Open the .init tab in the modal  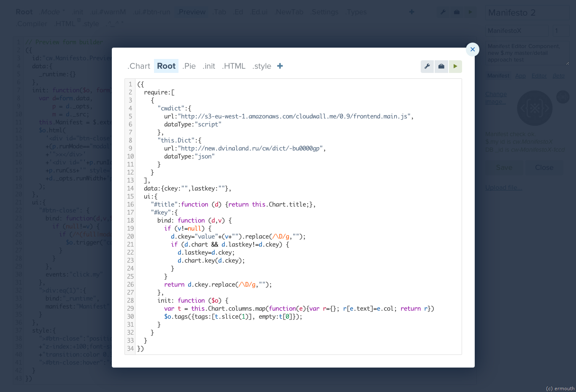tap(209, 66)
